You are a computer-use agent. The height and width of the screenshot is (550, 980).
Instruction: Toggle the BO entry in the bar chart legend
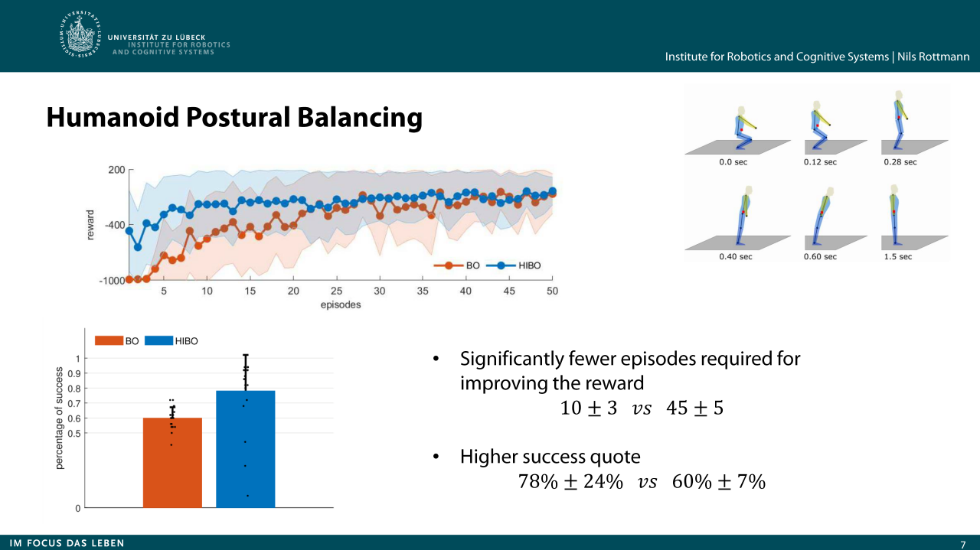pyautogui.click(x=113, y=341)
